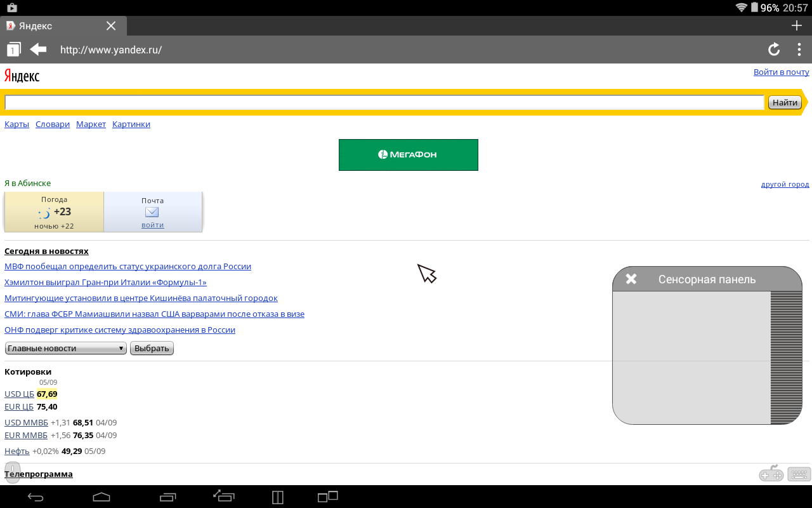This screenshot has width=812, height=508.
Task: Click the МегаФон banner ad
Action: coord(408,155)
